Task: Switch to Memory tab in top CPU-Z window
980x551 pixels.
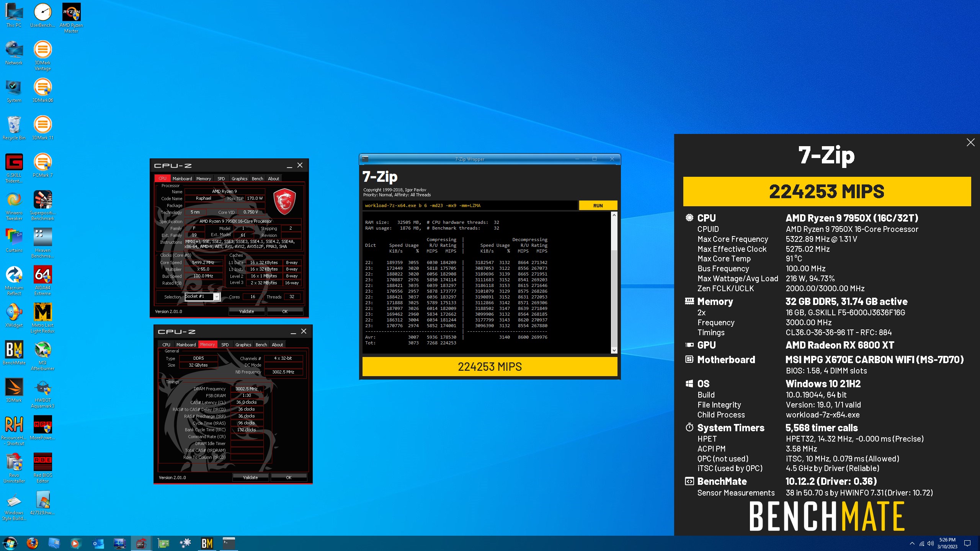Action: tap(204, 179)
